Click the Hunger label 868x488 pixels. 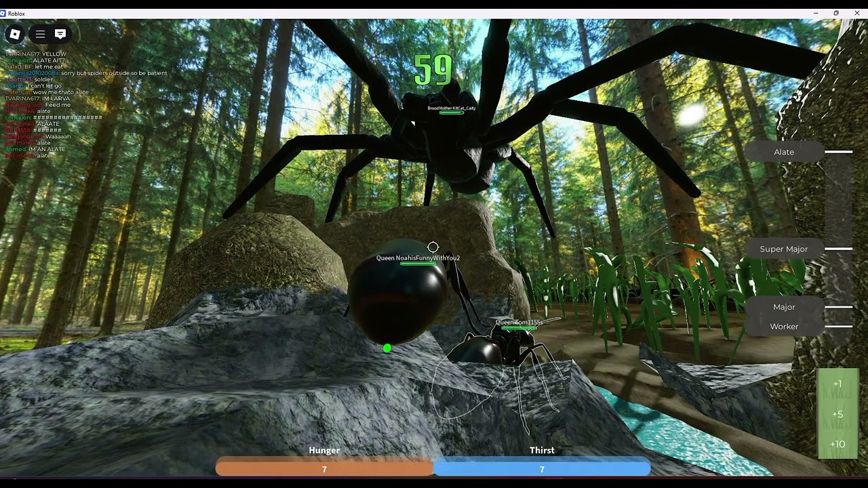[324, 450]
